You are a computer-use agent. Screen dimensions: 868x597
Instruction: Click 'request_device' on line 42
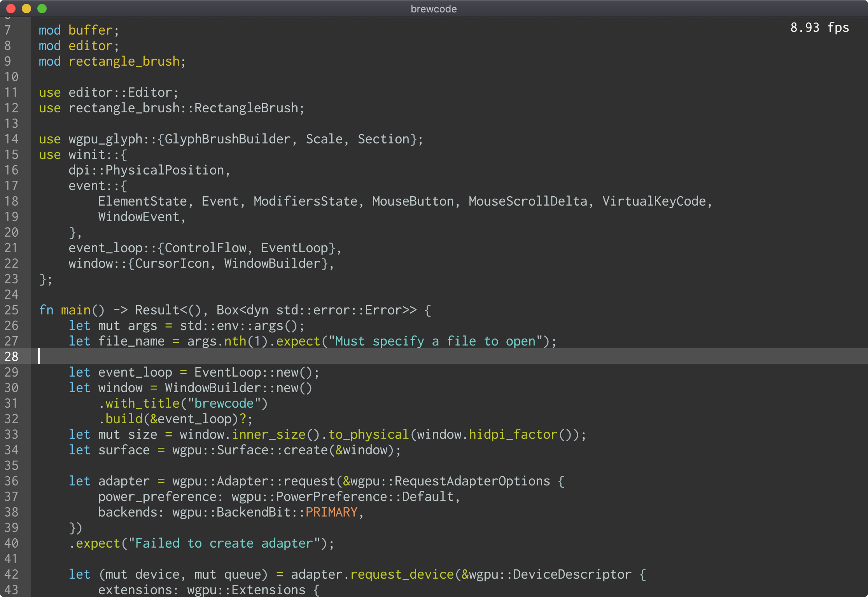[x=402, y=574]
